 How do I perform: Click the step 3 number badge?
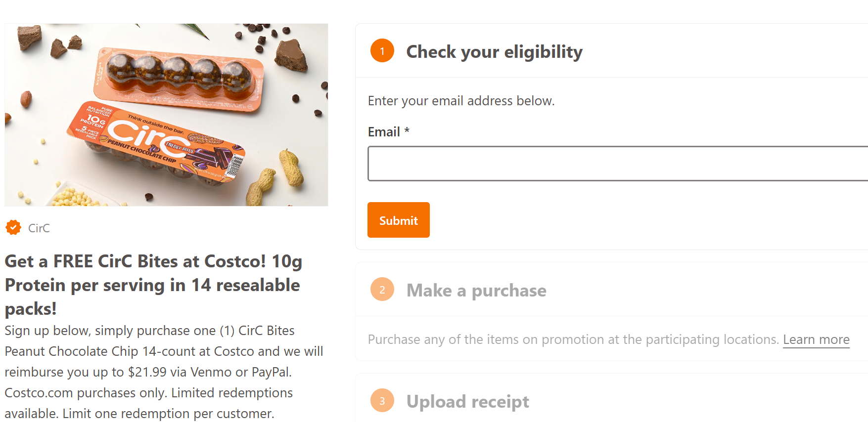(x=382, y=401)
